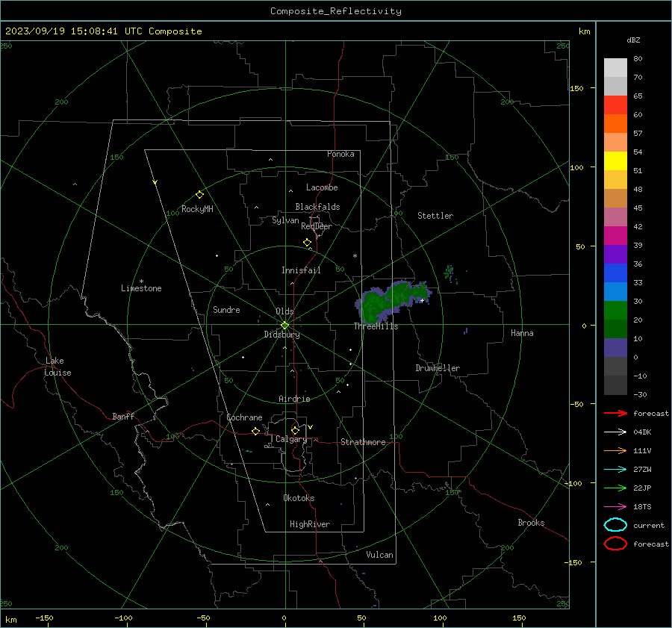672x628 pixels.
Task: Click the yellow diamond marker above Calgary label
Action: tap(295, 430)
